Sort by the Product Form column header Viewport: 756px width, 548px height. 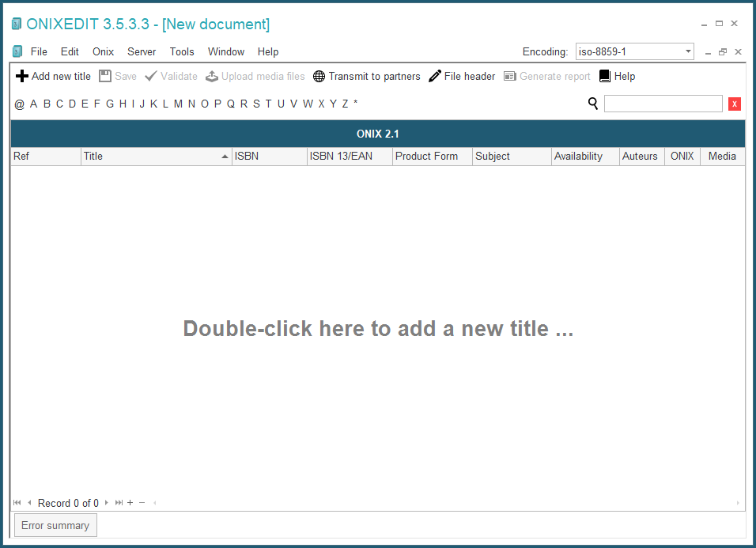[433, 156]
